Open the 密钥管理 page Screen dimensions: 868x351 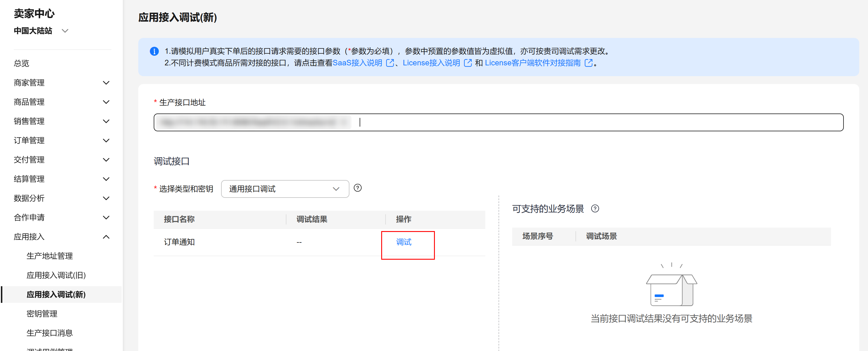point(42,314)
